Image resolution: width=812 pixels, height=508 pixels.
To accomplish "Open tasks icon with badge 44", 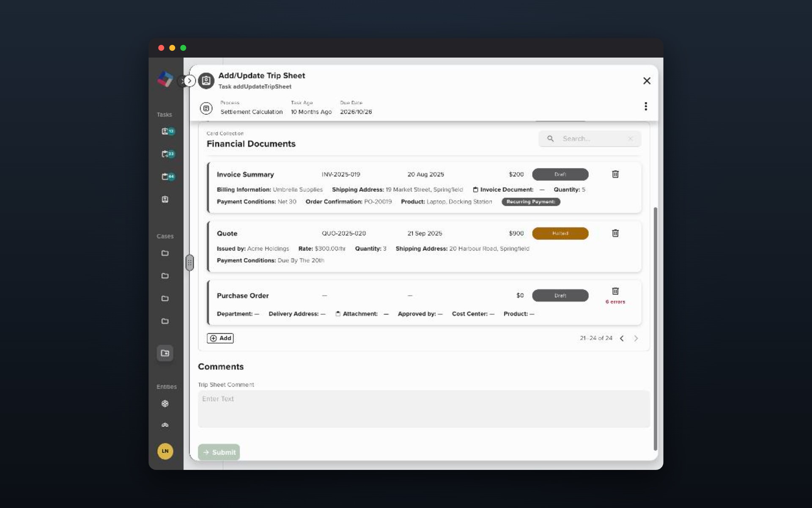I will 168,177.
